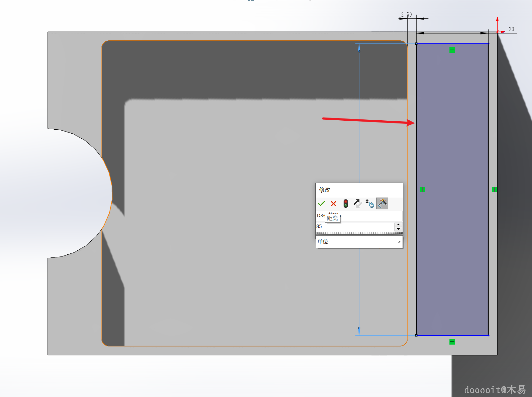Select the 20 dimension text
Image resolution: width=532 pixels, height=397 pixels.
(x=511, y=29)
